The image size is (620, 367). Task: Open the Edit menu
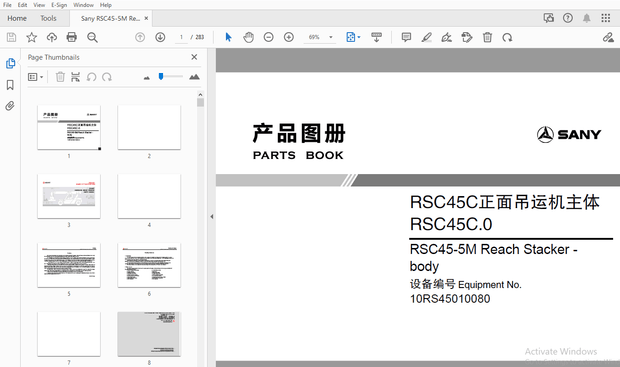pos(23,5)
